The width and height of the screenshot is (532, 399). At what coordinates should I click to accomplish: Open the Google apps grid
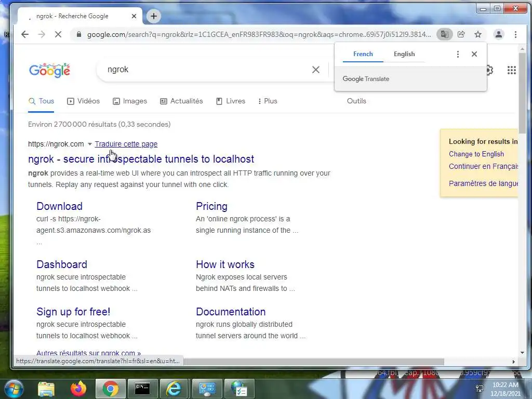[x=512, y=70]
